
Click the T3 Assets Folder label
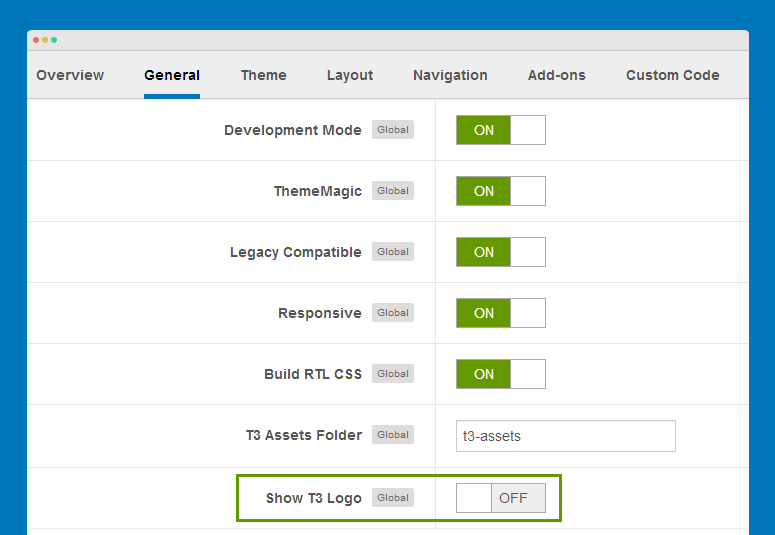pyautogui.click(x=304, y=435)
